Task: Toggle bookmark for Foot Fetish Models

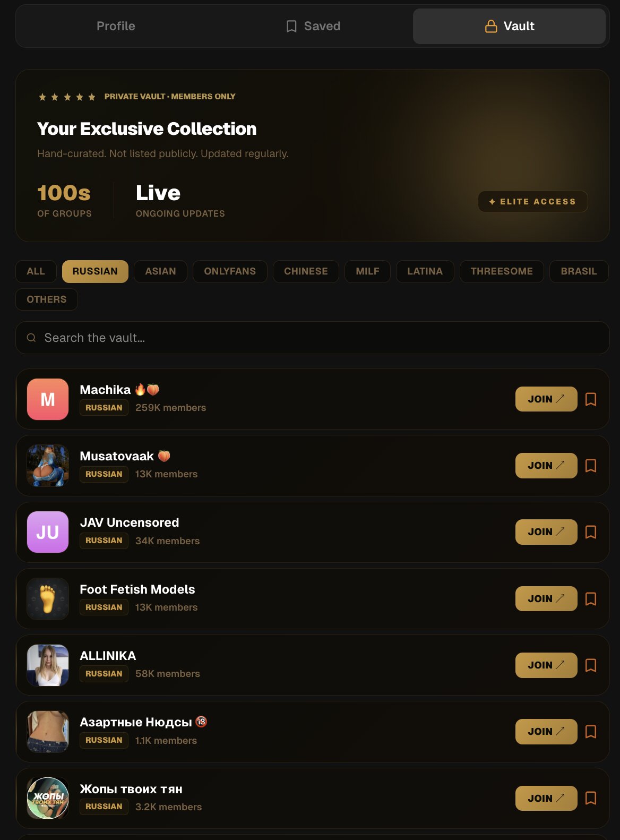Action: 590,599
